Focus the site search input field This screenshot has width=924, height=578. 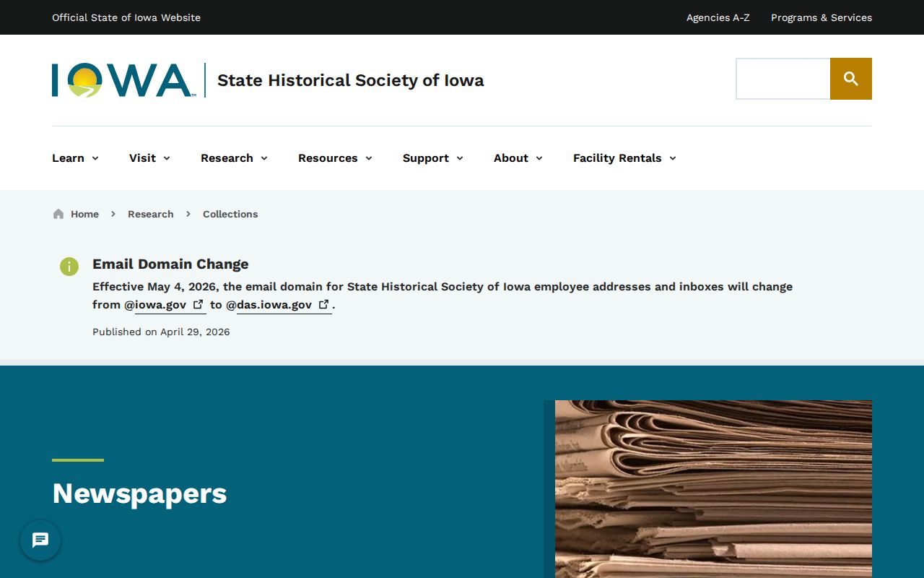click(x=783, y=79)
